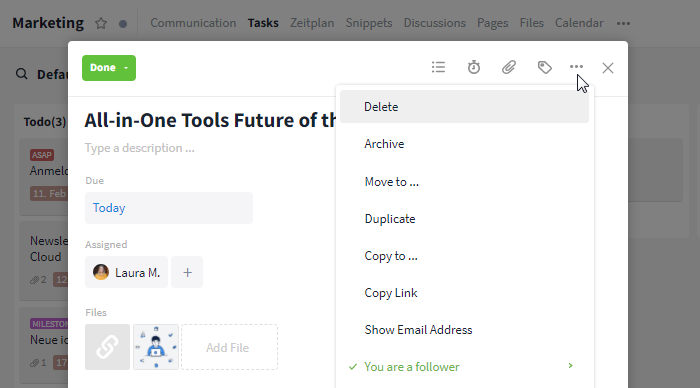The image size is (700, 388).
Task: Click the Todo(3) column header
Action: click(45, 122)
